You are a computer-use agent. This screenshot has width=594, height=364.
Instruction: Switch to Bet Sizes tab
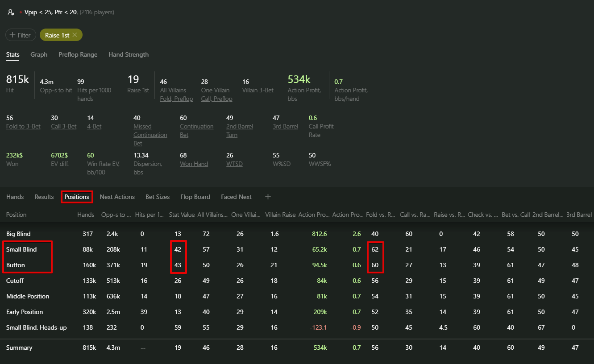point(158,197)
